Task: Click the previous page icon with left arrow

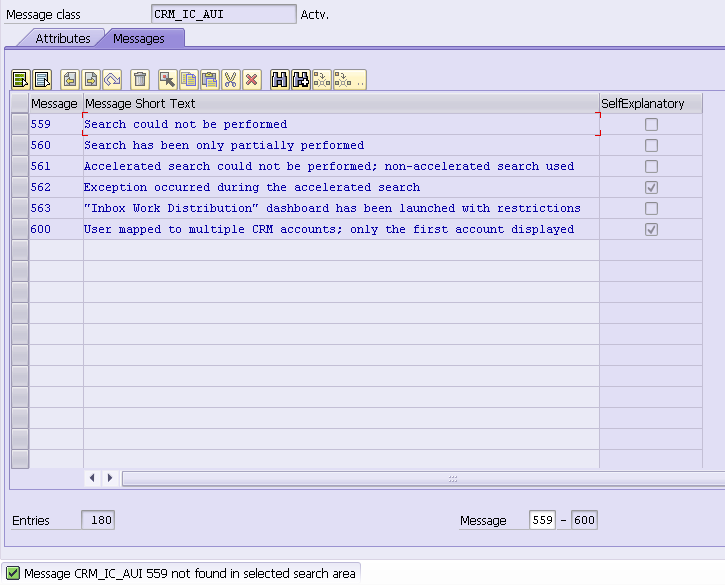Action: tap(70, 80)
